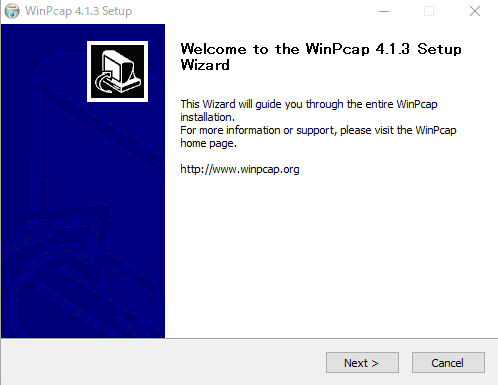This screenshot has width=498, height=385.
Task: Click the horizontal separator line above the buttons
Action: coord(249,338)
